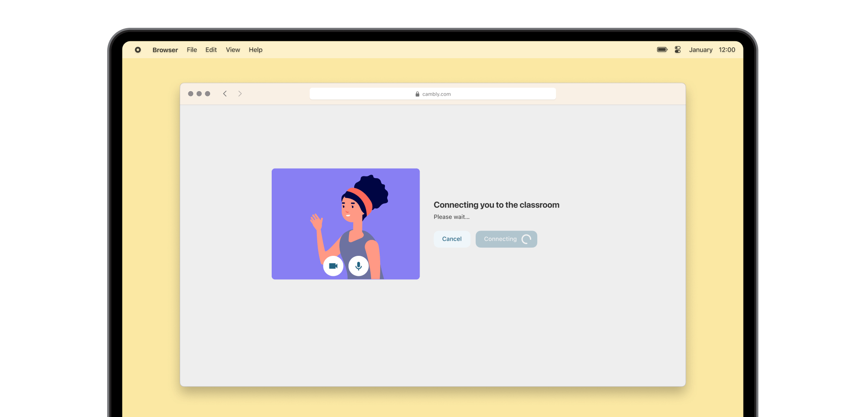
Task: Click the Cancel button
Action: pos(451,239)
